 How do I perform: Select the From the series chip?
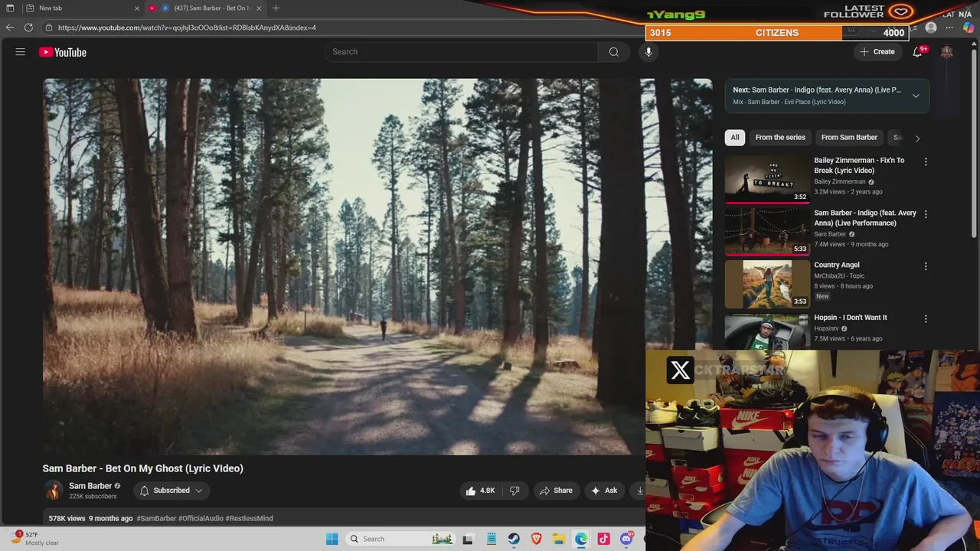[780, 138]
